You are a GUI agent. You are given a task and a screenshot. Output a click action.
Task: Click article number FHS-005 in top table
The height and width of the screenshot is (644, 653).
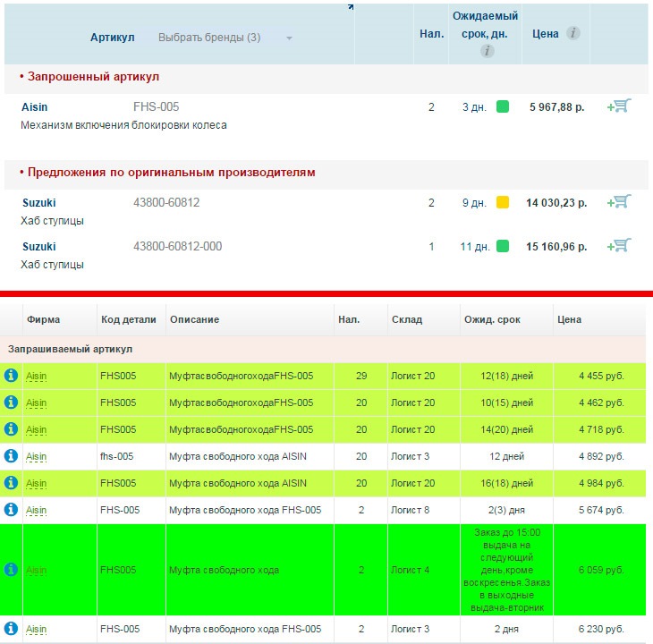[x=157, y=107]
